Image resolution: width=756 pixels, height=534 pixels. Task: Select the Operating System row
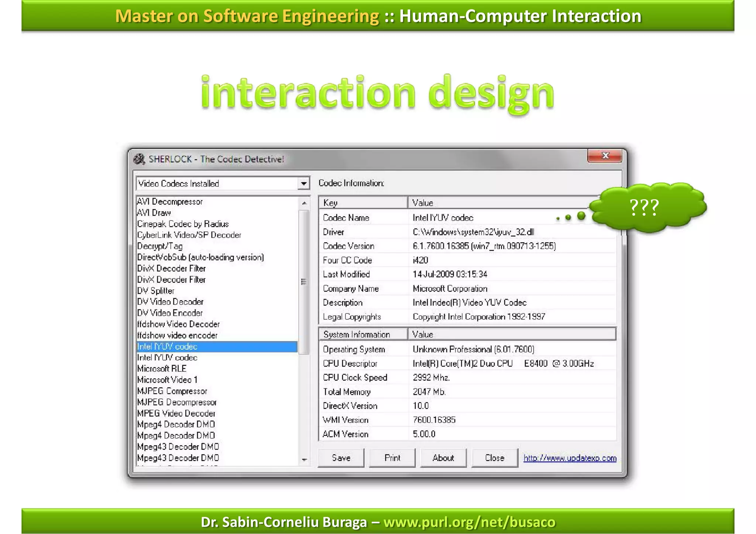click(468, 349)
